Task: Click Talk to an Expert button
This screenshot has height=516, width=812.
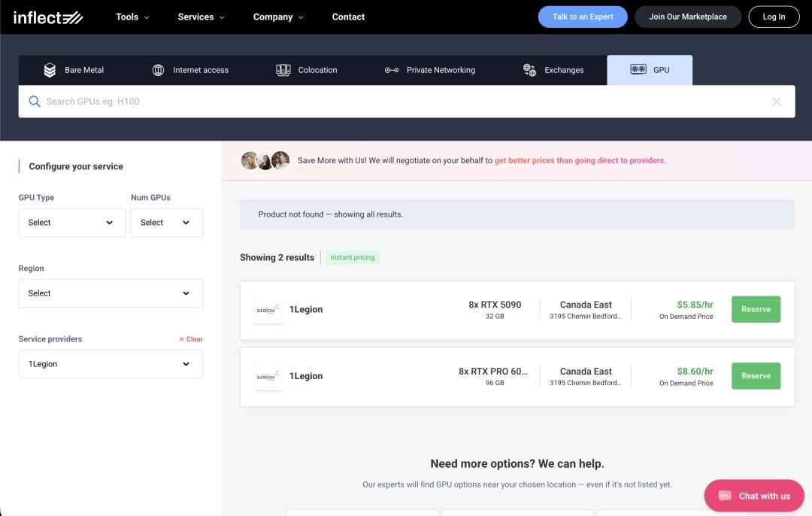Action: click(582, 17)
